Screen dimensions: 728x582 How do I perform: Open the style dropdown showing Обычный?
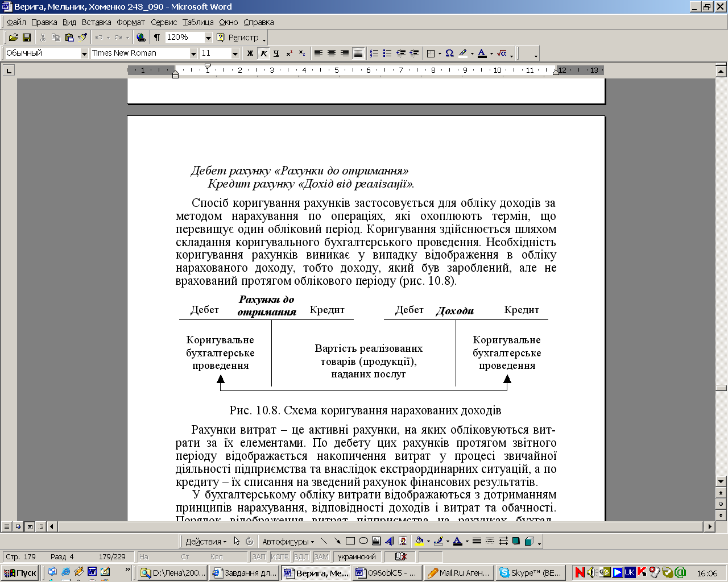pos(84,53)
